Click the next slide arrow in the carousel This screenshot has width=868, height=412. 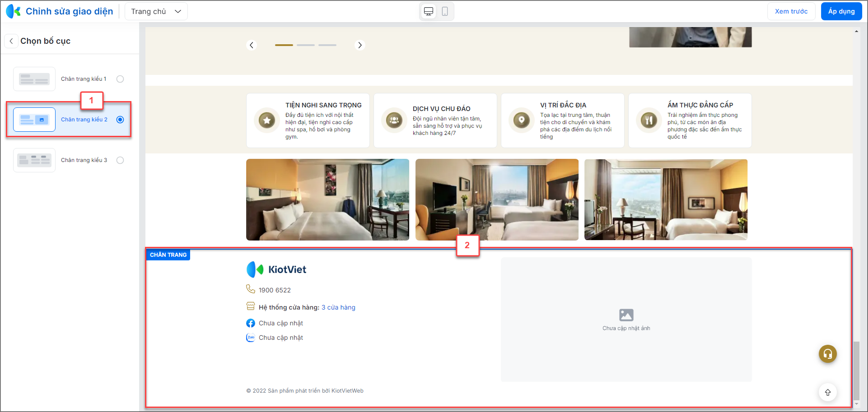(359, 45)
